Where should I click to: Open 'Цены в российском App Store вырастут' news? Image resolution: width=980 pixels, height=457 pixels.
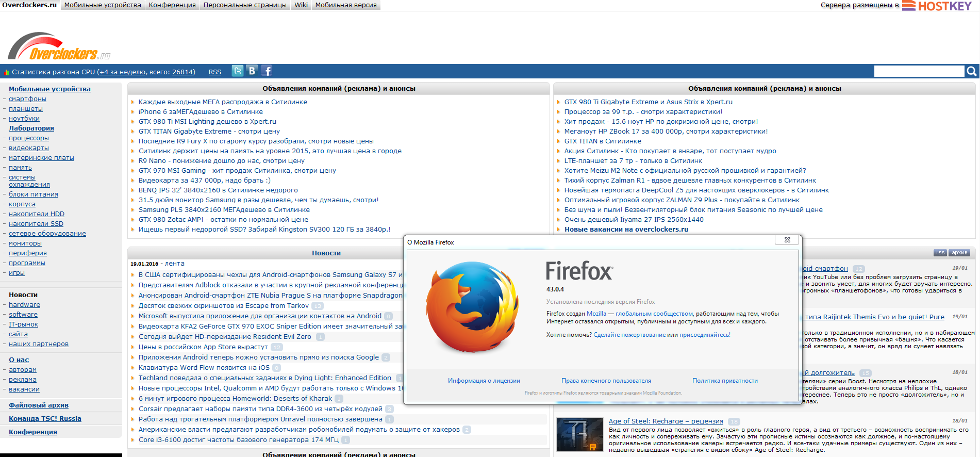pyautogui.click(x=203, y=347)
